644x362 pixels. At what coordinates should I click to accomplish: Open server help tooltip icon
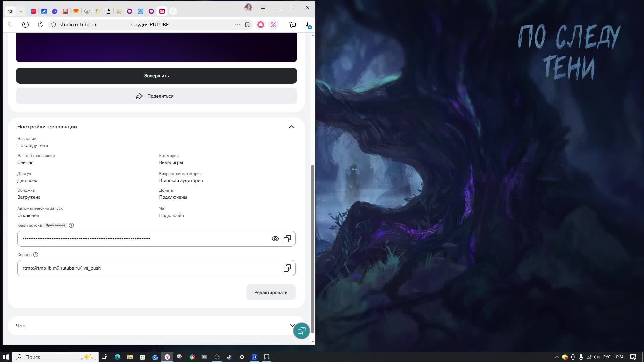tap(36, 255)
